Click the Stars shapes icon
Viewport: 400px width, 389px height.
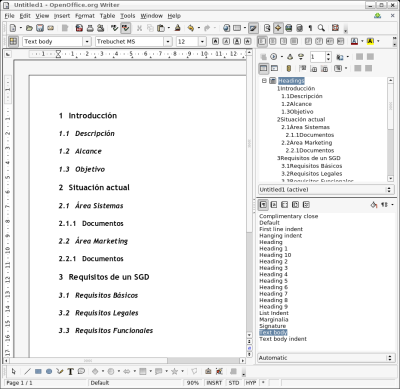pyautogui.click(x=174, y=371)
